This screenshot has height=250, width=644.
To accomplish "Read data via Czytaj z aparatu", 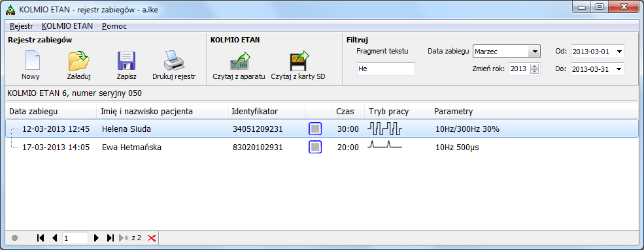I will point(239,65).
